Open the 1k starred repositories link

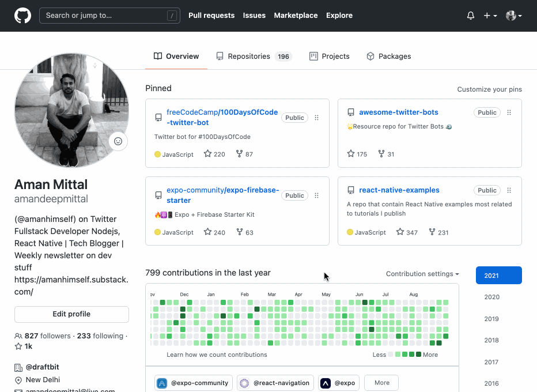pos(23,346)
